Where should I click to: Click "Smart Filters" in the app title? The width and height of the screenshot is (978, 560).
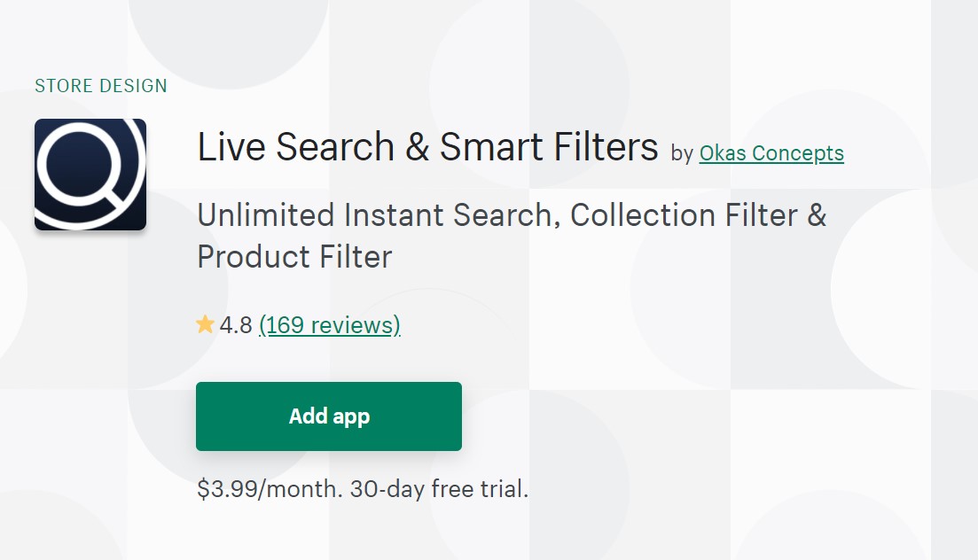[549, 147]
